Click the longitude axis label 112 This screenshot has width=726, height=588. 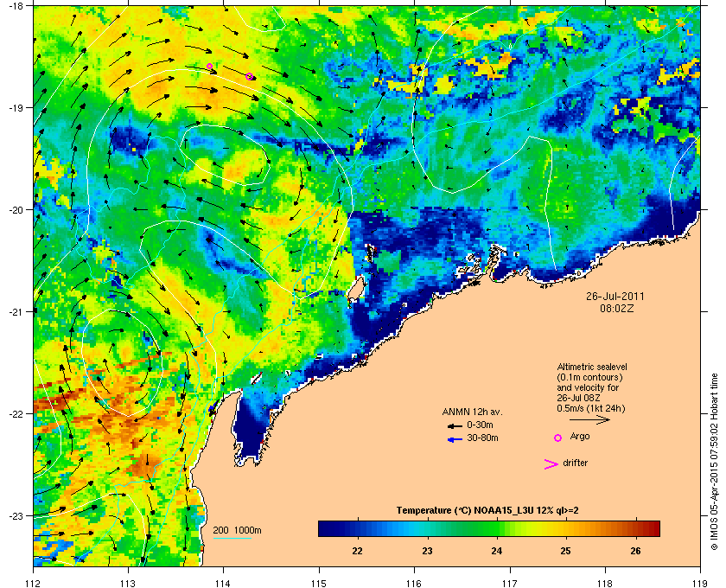34,583
